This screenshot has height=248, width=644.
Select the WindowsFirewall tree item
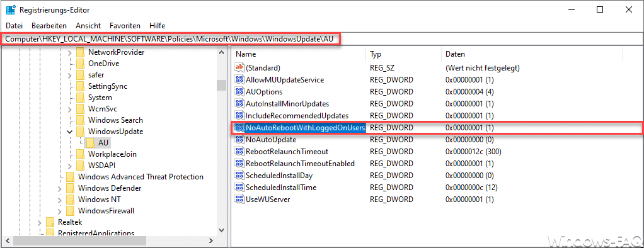pos(106,211)
